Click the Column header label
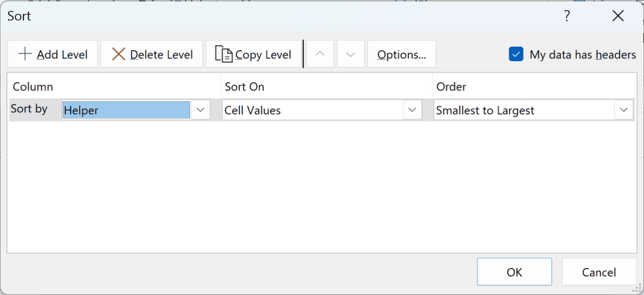The image size is (644, 295). click(x=33, y=87)
